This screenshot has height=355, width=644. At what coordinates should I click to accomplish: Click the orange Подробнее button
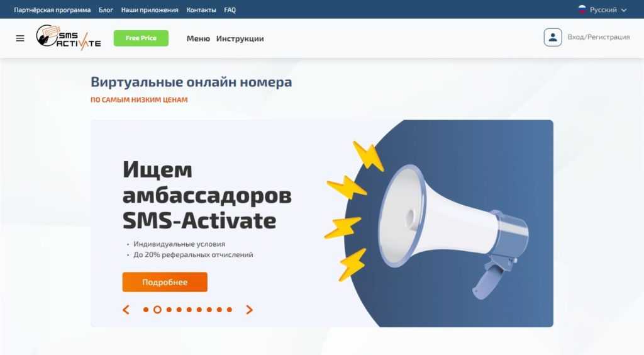coord(165,282)
